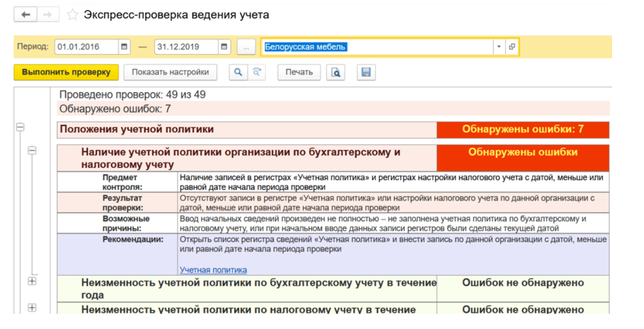Click Ошибок не обнаружено for налоговому учету row
The image size is (644, 329).
[x=522, y=308]
